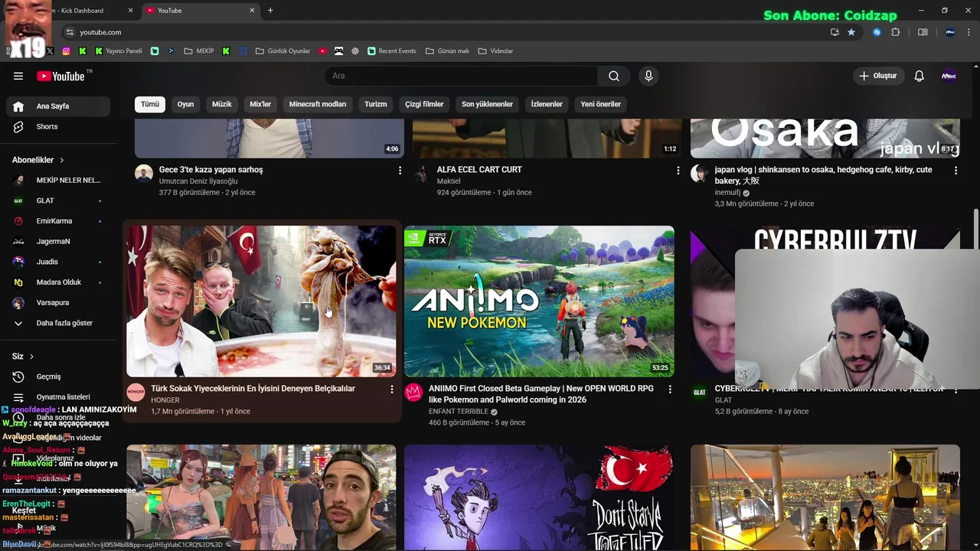
Task: Bookmark this page with the star
Action: 851,32
